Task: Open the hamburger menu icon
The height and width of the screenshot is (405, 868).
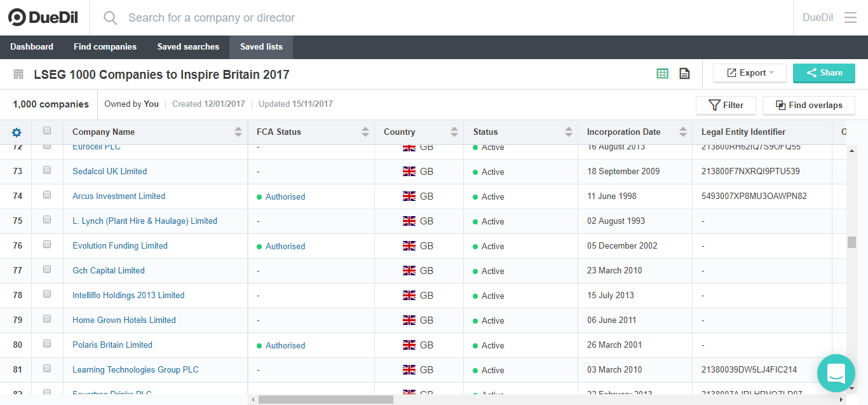Action: point(850,18)
